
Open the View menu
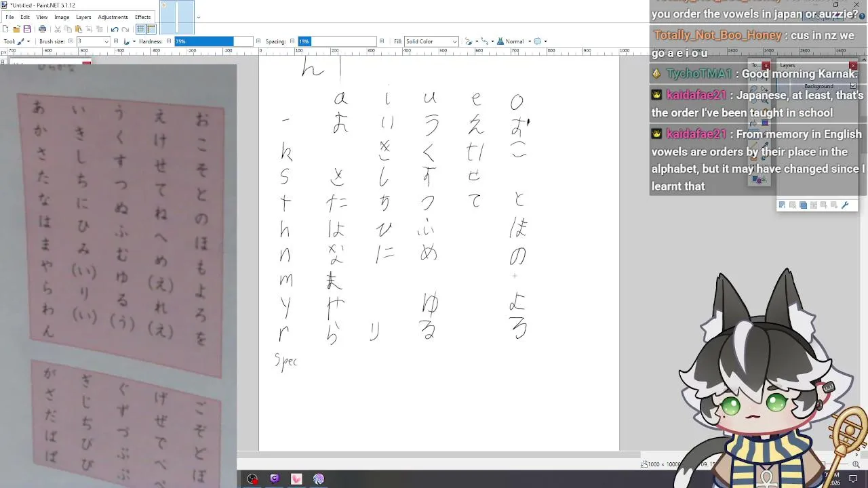click(x=42, y=17)
